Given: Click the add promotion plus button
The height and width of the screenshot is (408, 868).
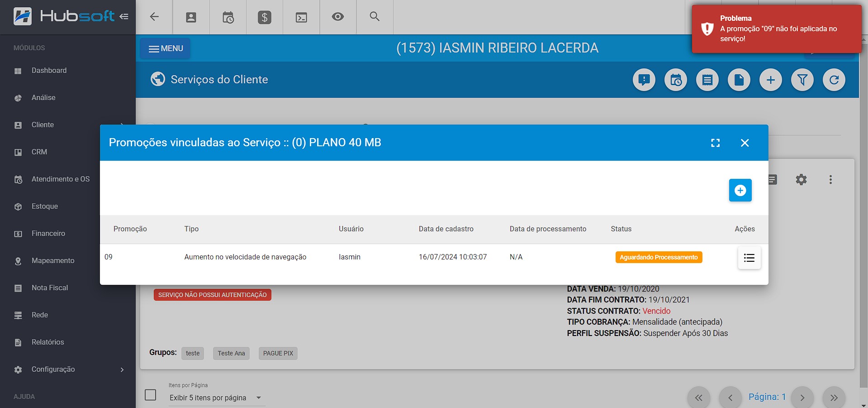Looking at the screenshot, I should [740, 190].
